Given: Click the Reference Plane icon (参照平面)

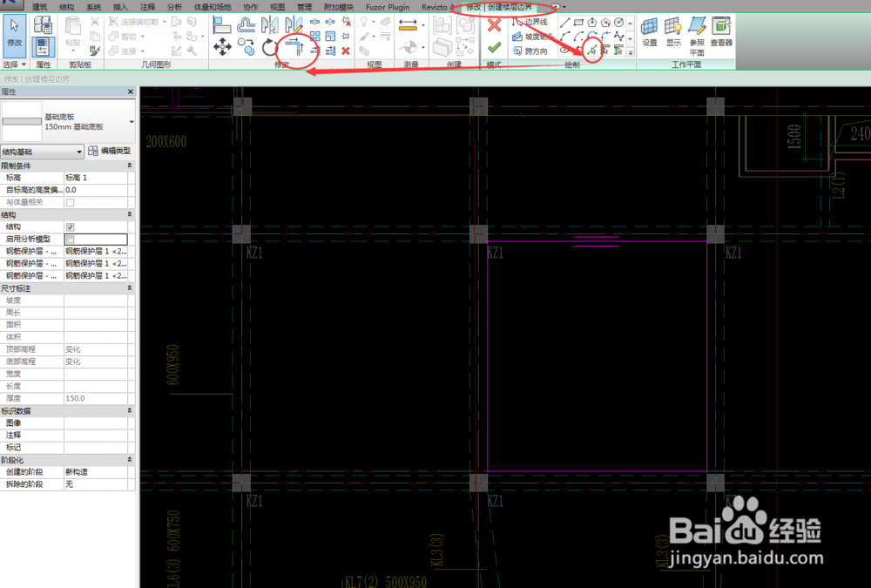Looking at the screenshot, I should click(x=697, y=36).
